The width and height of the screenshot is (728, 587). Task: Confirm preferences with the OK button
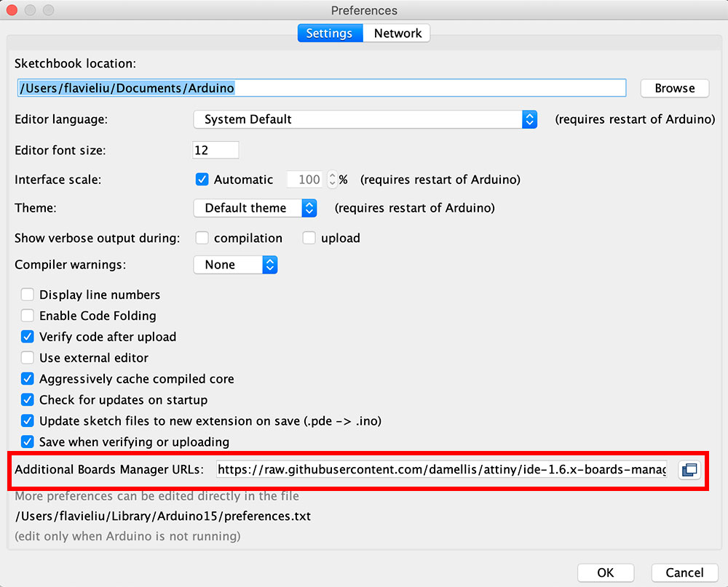606,572
